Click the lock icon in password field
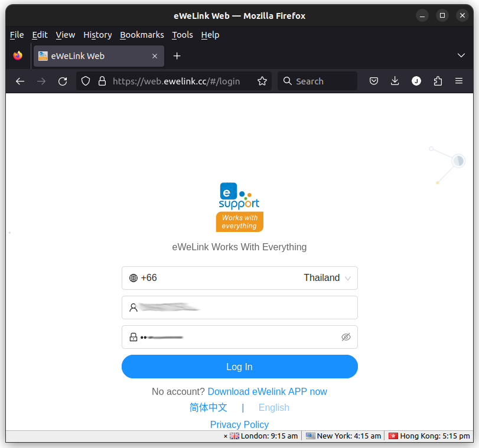The image size is (479, 448). [133, 337]
